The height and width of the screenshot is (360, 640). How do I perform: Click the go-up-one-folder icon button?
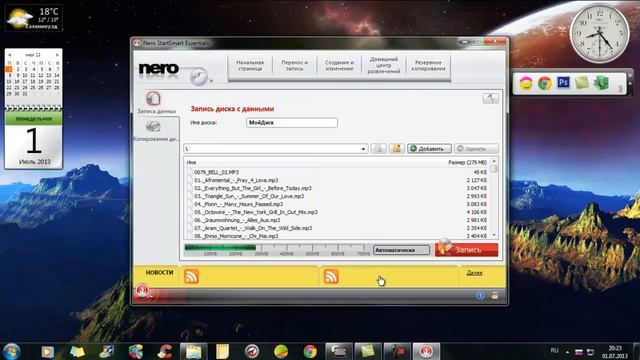pyautogui.click(x=378, y=149)
